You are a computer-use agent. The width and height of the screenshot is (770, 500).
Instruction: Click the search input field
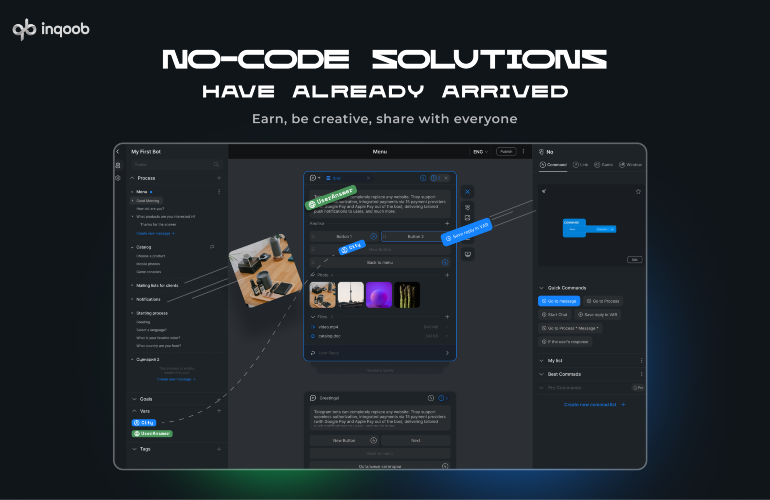(176, 165)
